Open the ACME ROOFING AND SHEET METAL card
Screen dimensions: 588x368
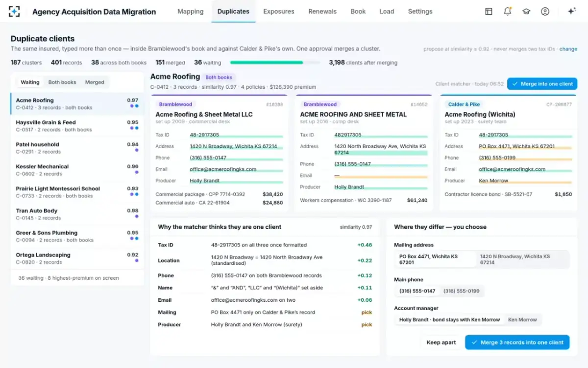coord(364,154)
